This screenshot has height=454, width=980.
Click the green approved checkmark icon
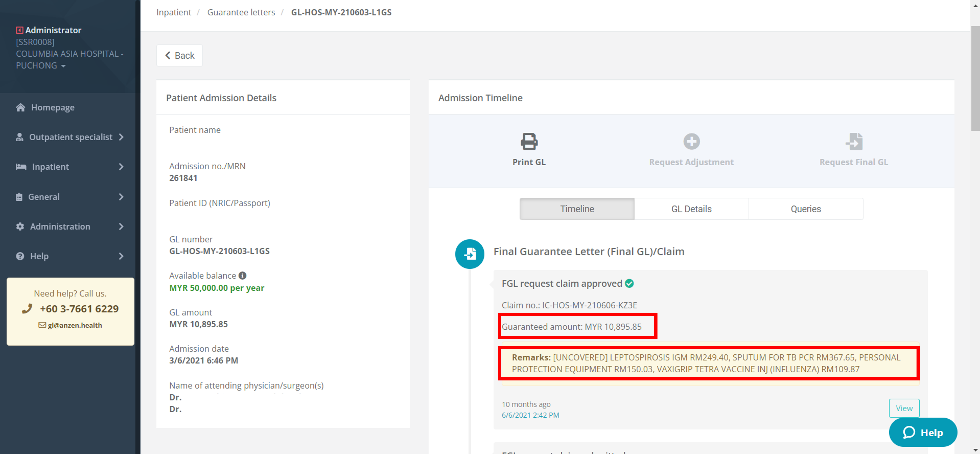tap(629, 283)
